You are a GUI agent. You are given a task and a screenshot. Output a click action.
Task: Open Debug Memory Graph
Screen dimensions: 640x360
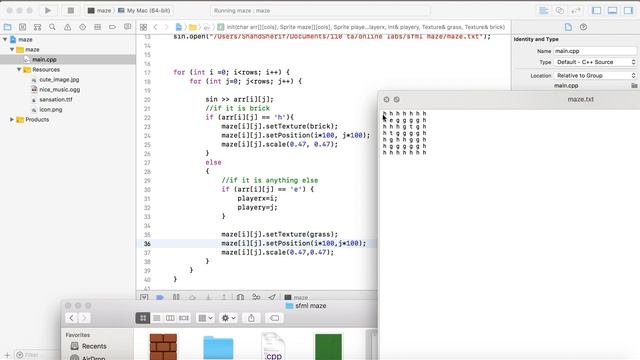tap(256, 298)
